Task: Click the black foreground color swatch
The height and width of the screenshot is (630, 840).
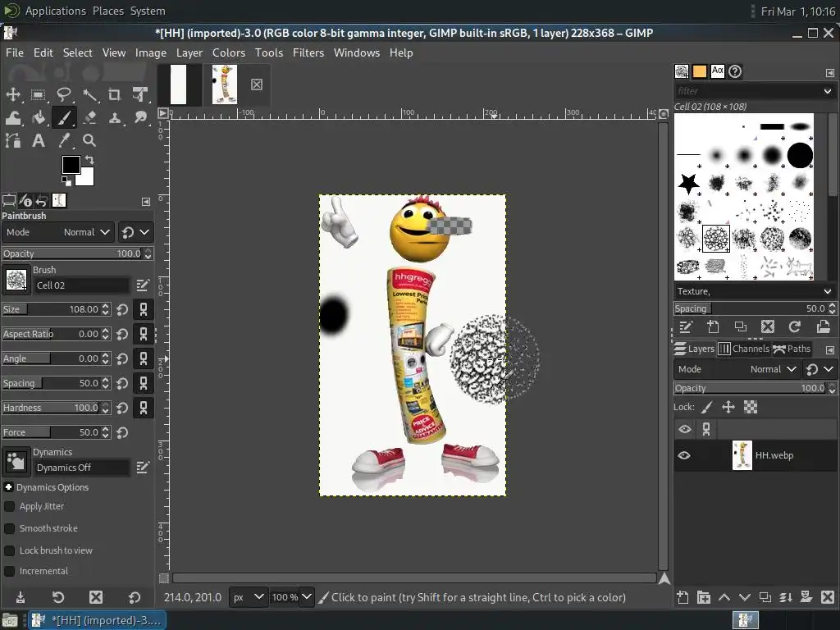Action: (x=71, y=165)
